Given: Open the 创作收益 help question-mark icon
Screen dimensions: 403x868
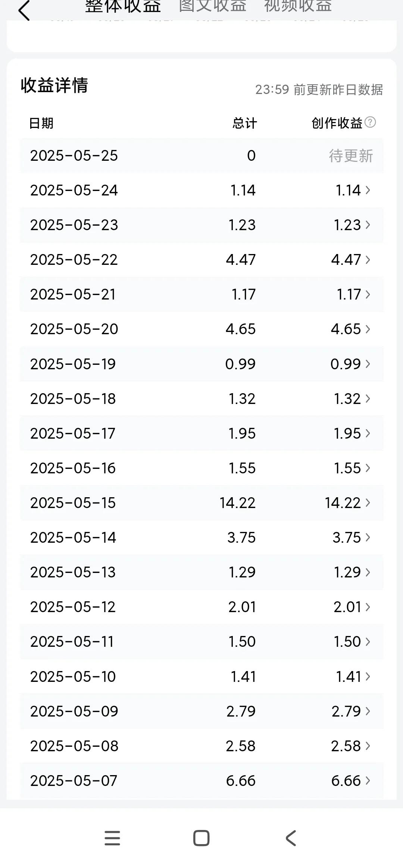Looking at the screenshot, I should [370, 122].
